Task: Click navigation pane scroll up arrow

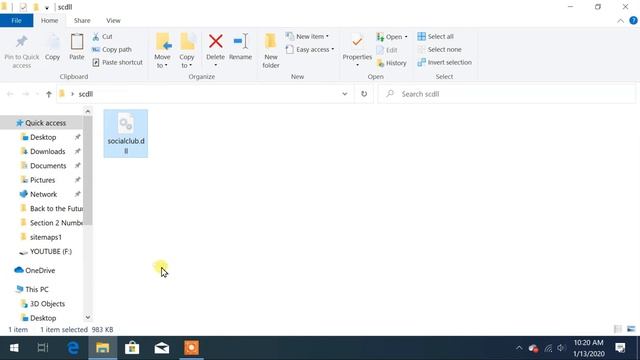Action: (x=88, y=111)
